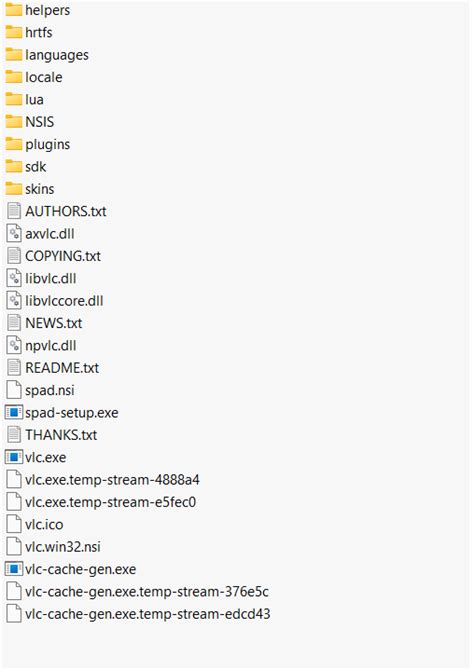Select the file name vlc.exe
474x670 pixels.
[x=46, y=457]
